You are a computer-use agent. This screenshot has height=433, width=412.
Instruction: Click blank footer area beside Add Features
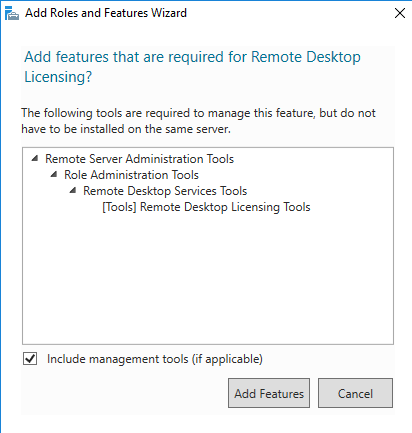coord(123,393)
